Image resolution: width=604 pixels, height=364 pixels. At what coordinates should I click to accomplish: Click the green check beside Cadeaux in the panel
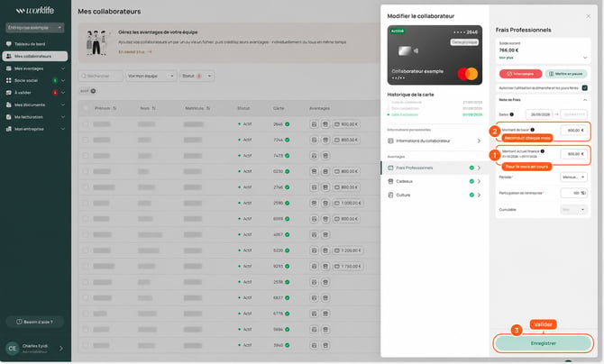[x=471, y=181]
